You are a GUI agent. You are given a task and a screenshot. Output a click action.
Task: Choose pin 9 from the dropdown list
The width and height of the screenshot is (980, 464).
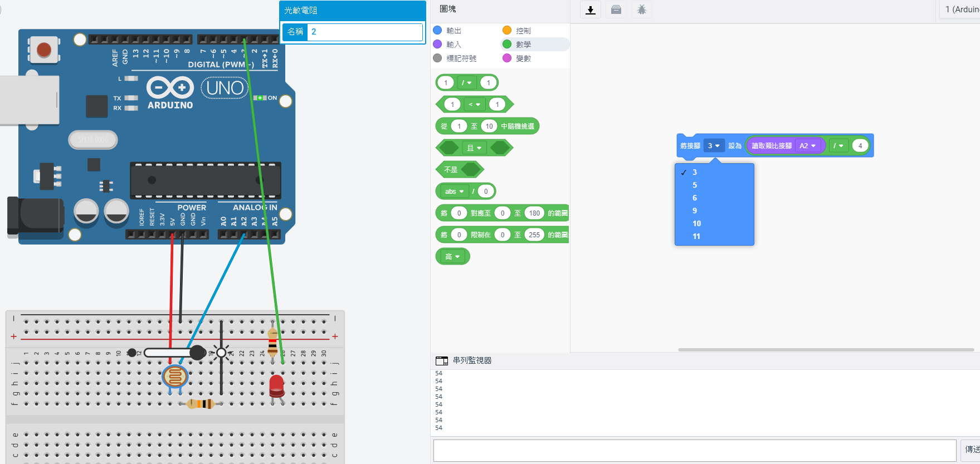click(x=695, y=211)
